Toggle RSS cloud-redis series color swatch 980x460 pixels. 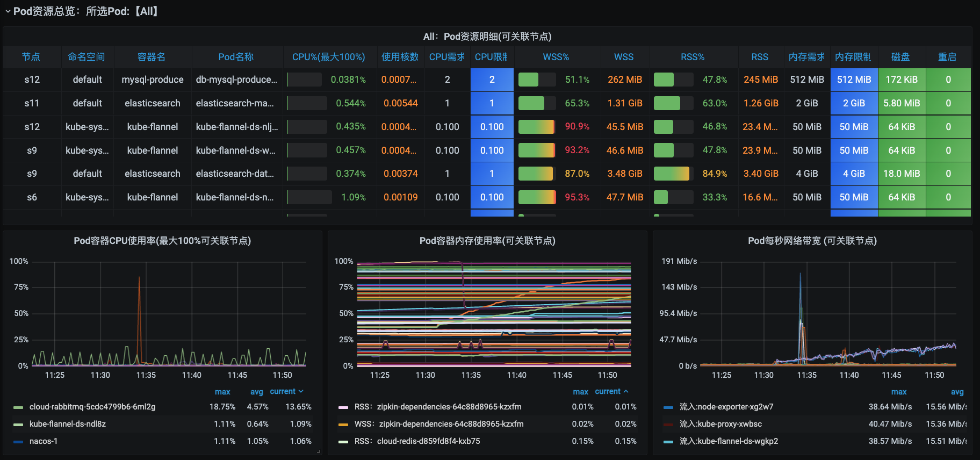(343, 442)
